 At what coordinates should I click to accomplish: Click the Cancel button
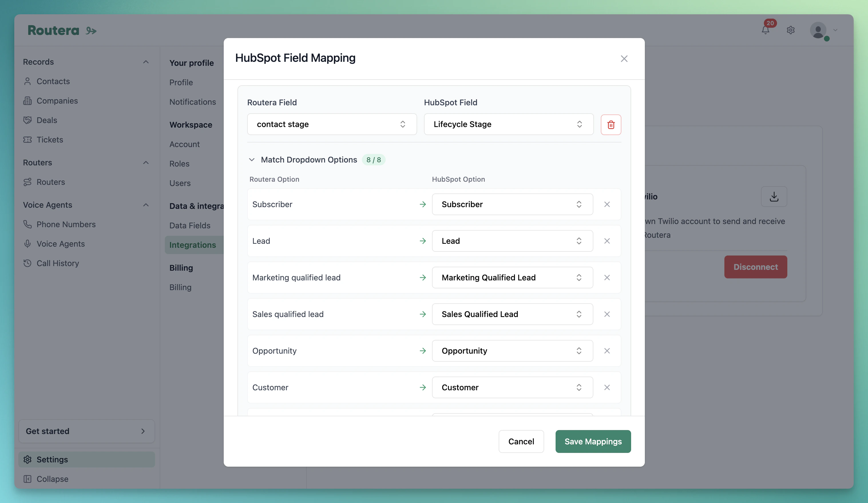click(x=521, y=441)
